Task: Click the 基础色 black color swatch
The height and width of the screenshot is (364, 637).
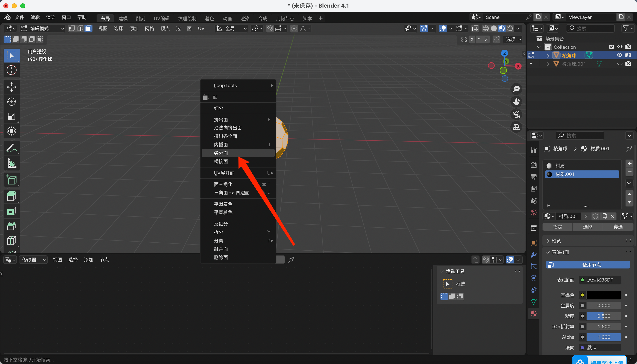Action: [x=604, y=295]
